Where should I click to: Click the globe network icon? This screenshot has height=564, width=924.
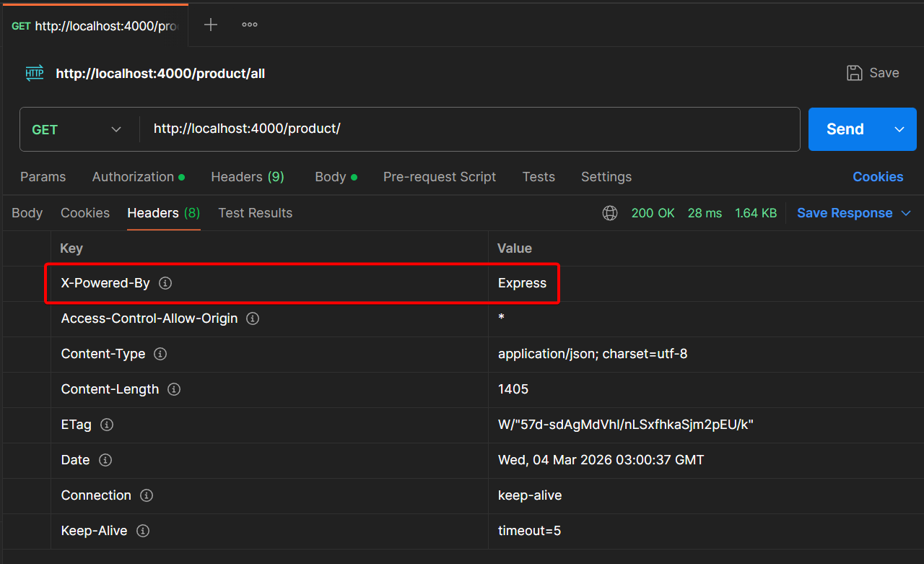click(x=610, y=213)
